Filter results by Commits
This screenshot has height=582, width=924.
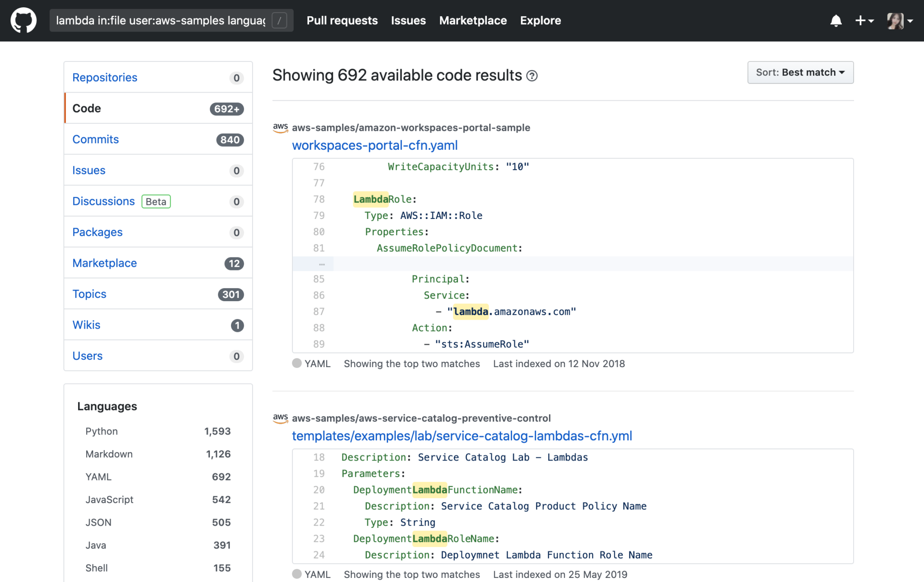click(x=95, y=139)
